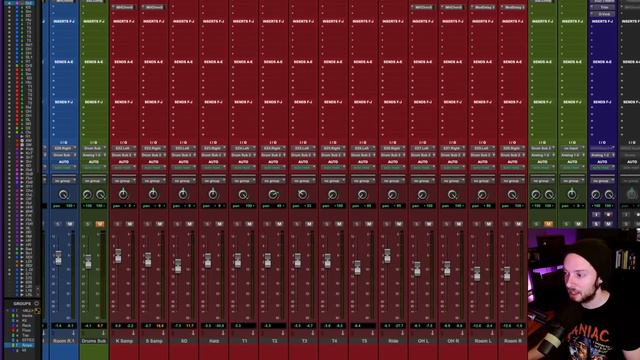Click the T5 pan value field
This screenshot has width=640, height=360.
point(362,206)
